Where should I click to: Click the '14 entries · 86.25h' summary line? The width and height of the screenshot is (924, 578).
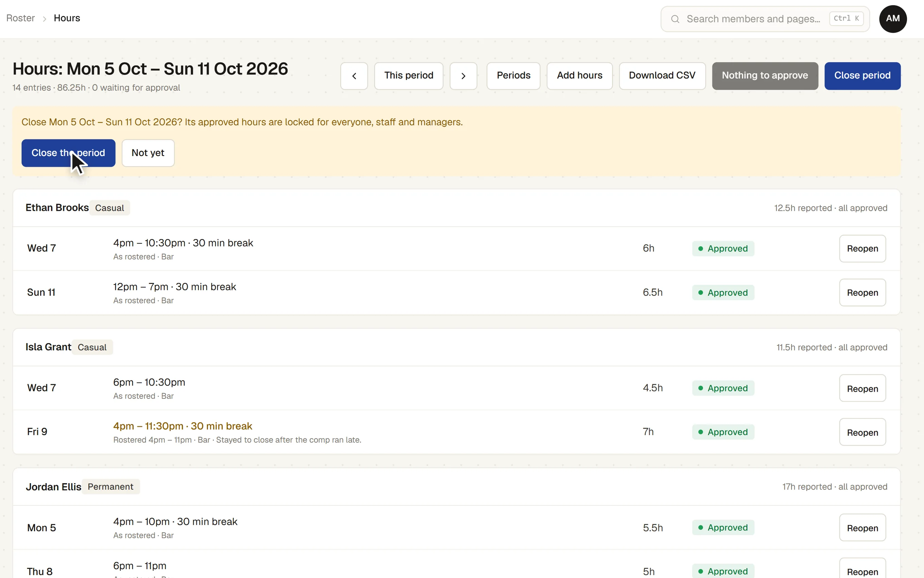coord(96,87)
